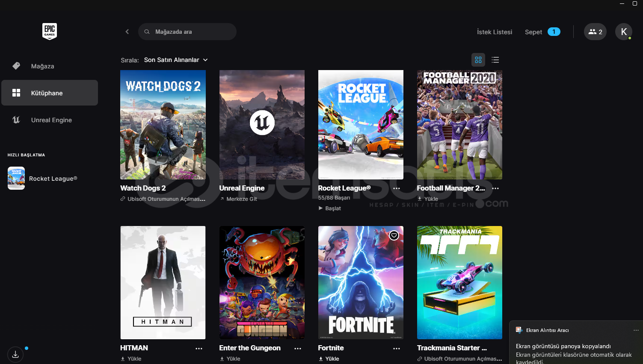This screenshot has width=643, height=364.
Task: Select Kütüphane in the sidebar
Action: 50,93
